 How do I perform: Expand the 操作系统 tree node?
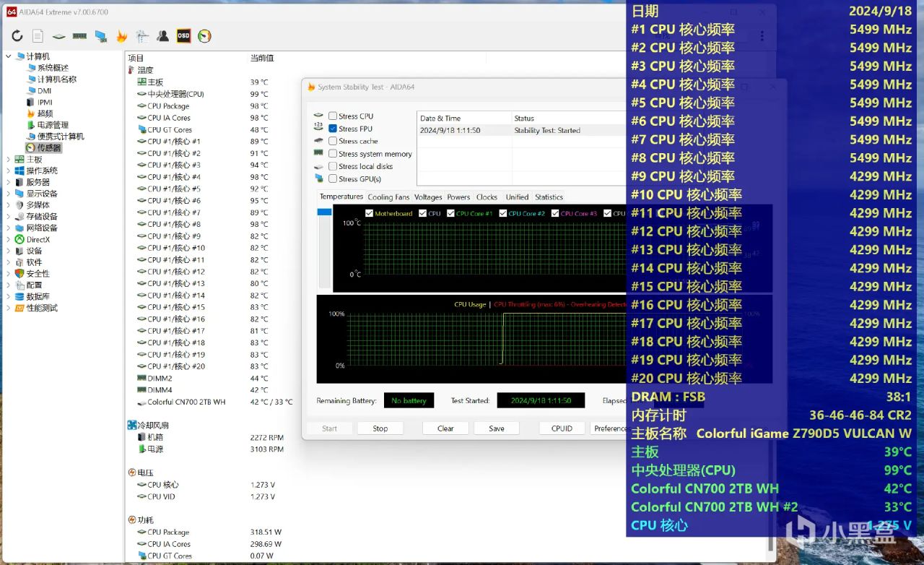click(9, 171)
